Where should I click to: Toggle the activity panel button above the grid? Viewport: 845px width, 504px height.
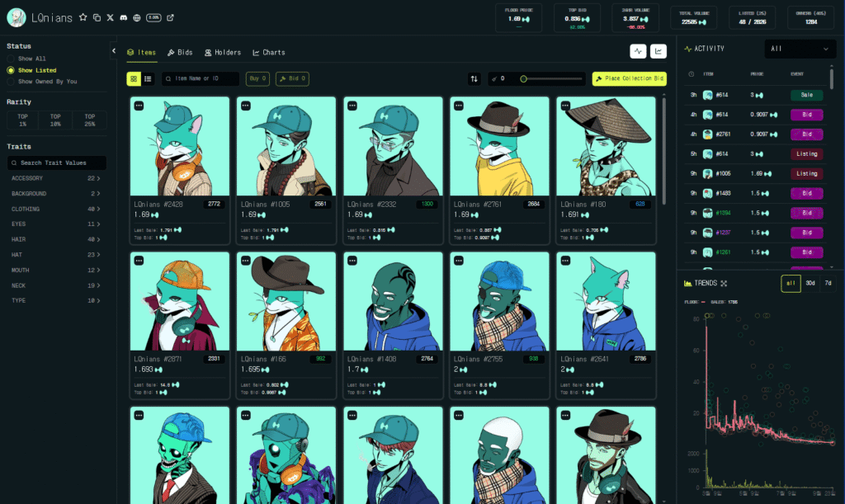637,51
